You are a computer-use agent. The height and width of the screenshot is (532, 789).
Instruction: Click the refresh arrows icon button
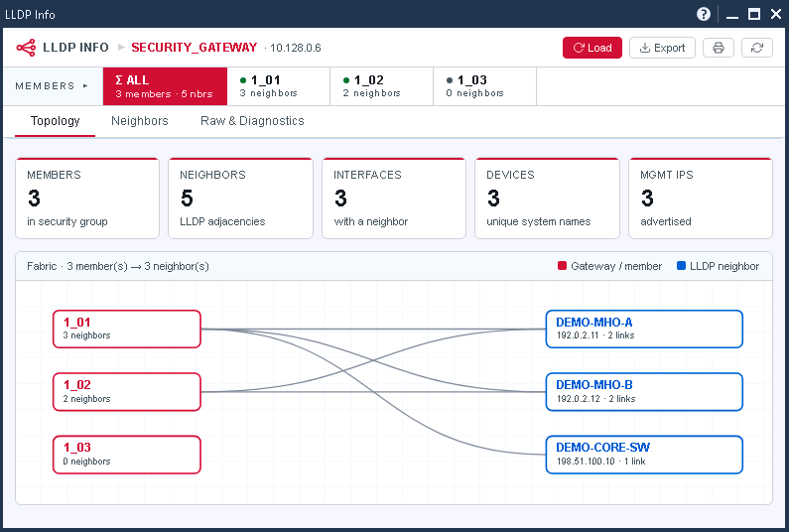(x=757, y=48)
